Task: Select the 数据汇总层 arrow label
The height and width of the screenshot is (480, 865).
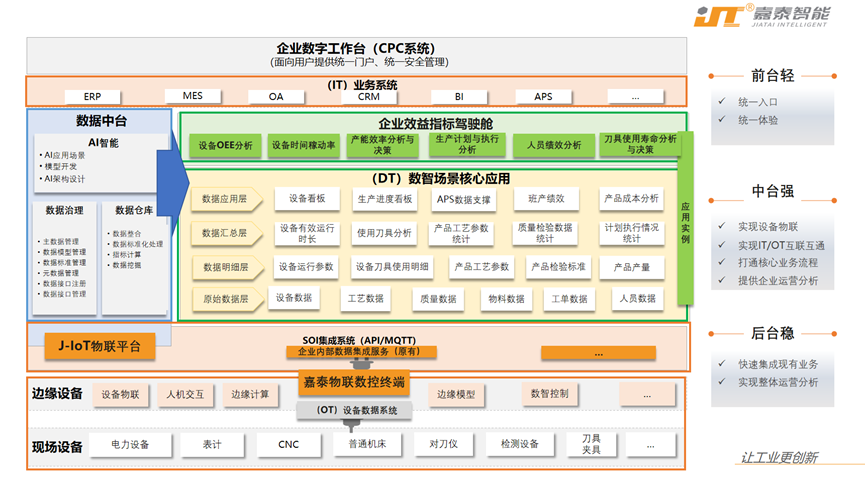Action: (x=225, y=233)
